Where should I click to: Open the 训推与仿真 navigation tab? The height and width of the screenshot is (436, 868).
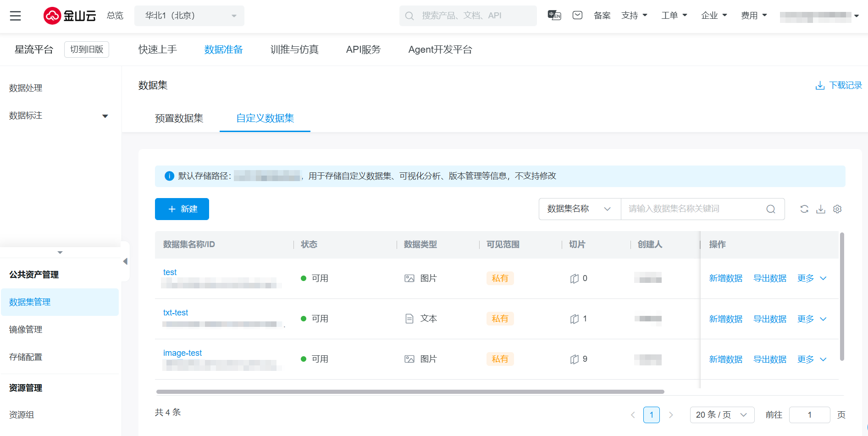[294, 50]
